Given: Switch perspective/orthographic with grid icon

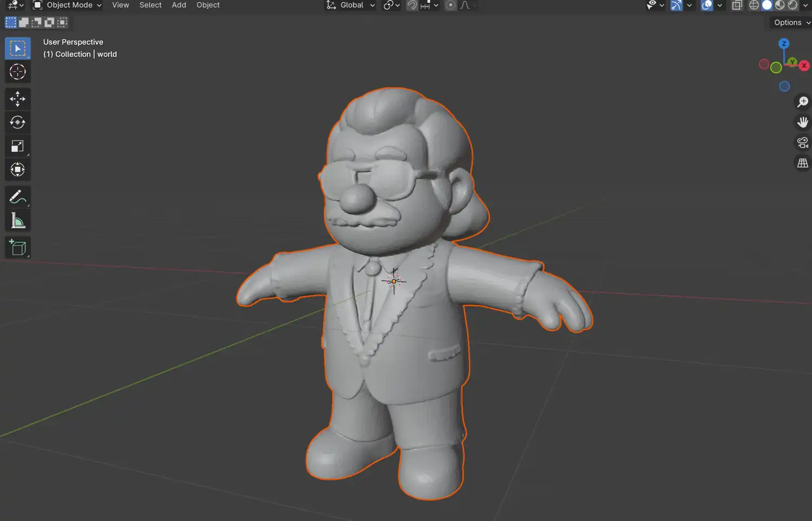Looking at the screenshot, I should point(803,163).
